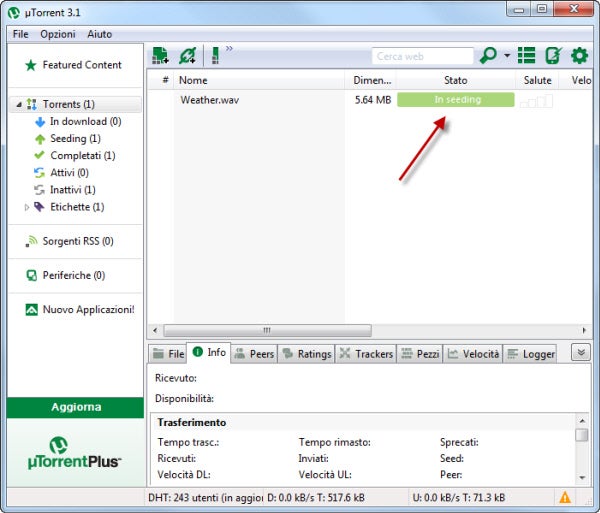Sort by the # column header
Screen dimensions: 600x513
(x=166, y=80)
